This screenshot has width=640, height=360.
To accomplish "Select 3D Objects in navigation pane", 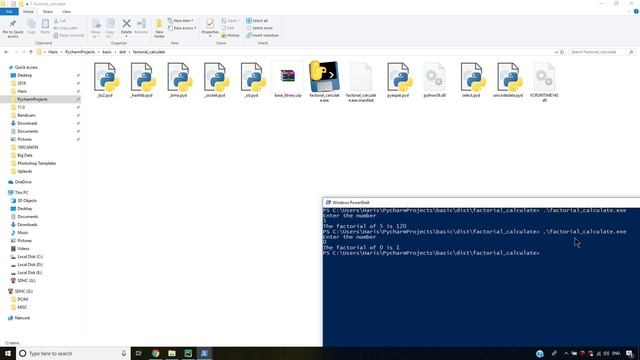I will (x=27, y=201).
